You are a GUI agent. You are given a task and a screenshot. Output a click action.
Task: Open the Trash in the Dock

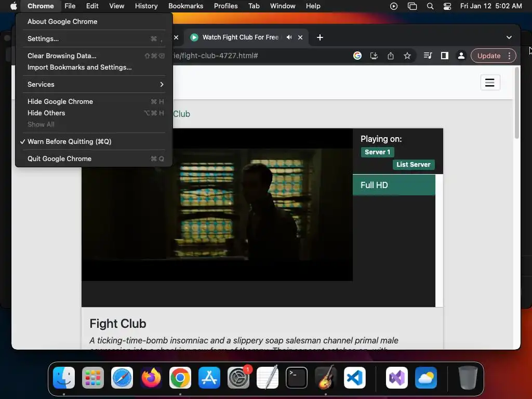(x=468, y=378)
